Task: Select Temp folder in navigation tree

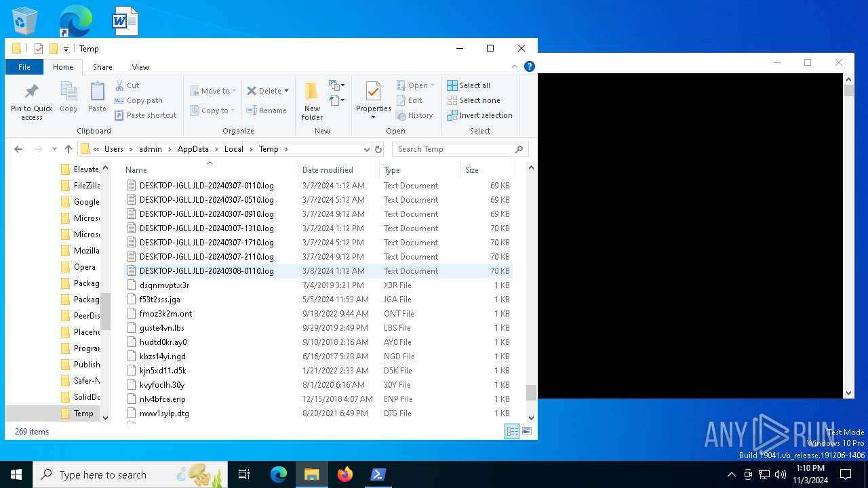Action: pyautogui.click(x=77, y=413)
